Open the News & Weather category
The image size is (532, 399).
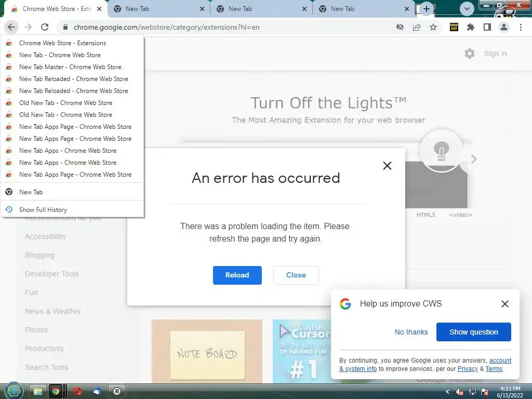coord(53,311)
